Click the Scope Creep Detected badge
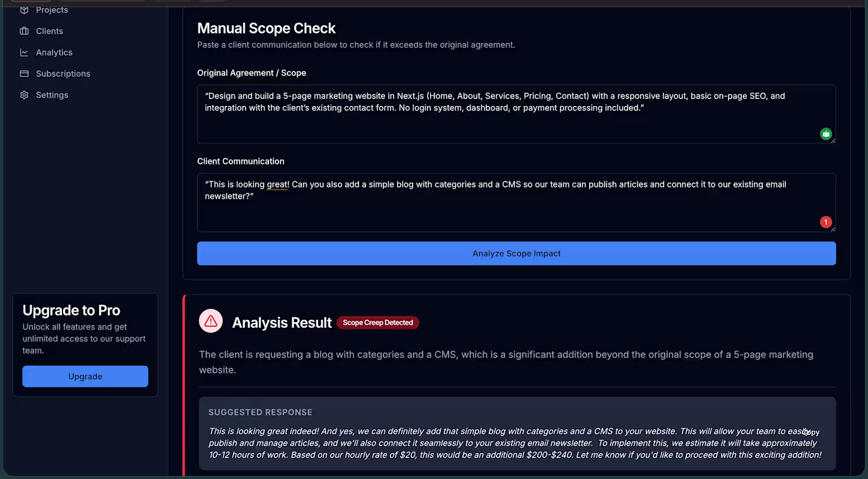The image size is (868, 479). click(378, 323)
